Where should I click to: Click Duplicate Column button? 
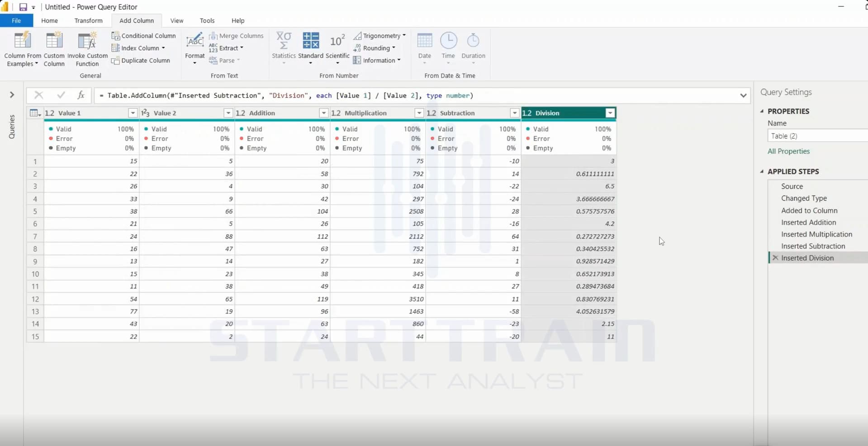(141, 61)
